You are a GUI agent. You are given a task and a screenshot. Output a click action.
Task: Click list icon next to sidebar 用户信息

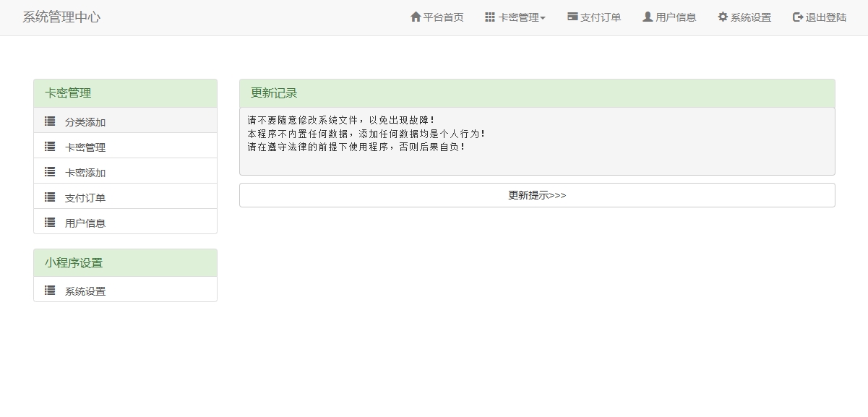click(50, 222)
